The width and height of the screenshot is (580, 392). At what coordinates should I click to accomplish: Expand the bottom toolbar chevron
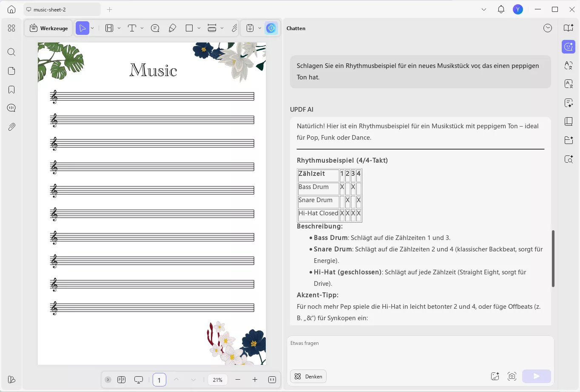[x=108, y=380]
